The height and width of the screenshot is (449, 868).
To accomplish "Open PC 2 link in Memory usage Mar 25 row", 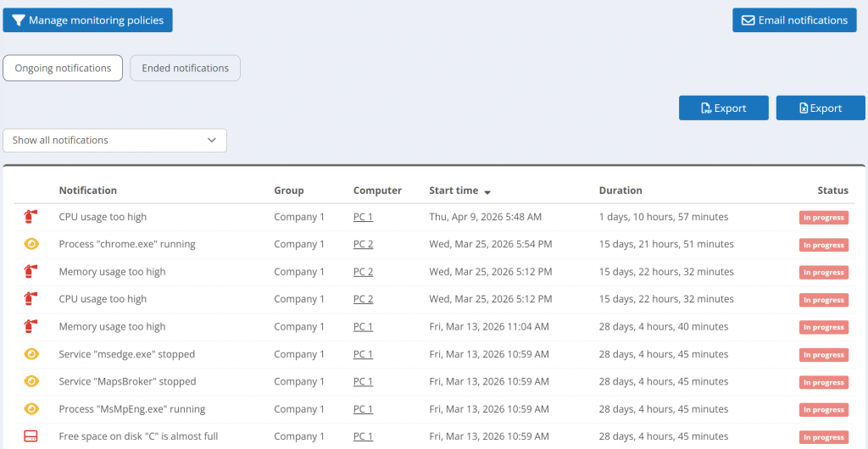I will [x=363, y=271].
